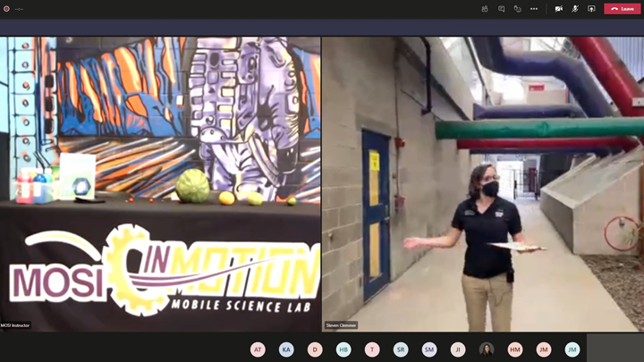Select the Steven Clemmer video tile
Viewport: 644px width, 362px height.
483,184
